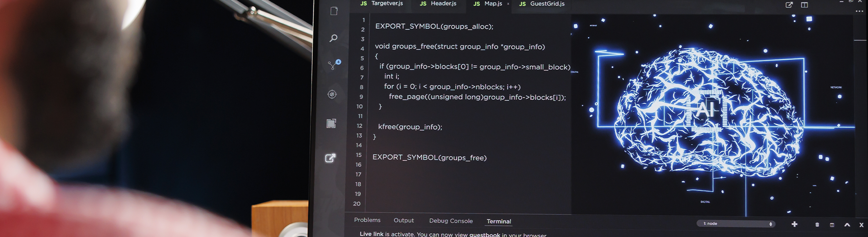Screen dimensions: 868x237
Task: Click the 'int i;' code line
Action: click(x=391, y=76)
